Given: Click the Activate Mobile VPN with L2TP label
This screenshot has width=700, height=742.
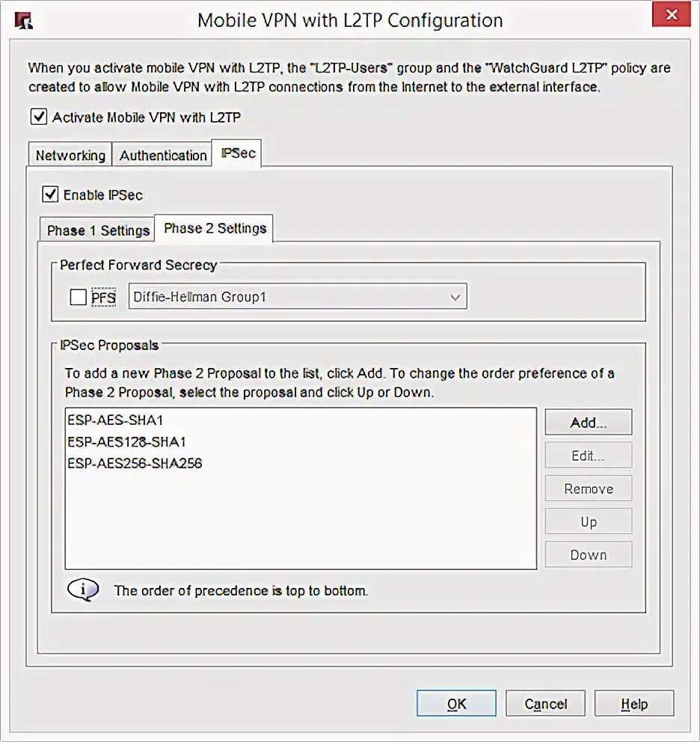Looking at the screenshot, I should coord(147,117).
